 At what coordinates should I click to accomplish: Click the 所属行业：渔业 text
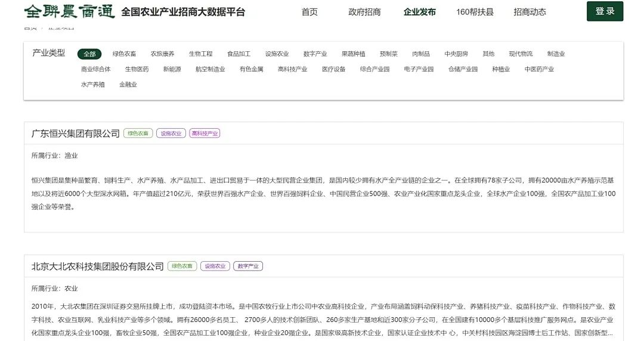pyautogui.click(x=55, y=156)
